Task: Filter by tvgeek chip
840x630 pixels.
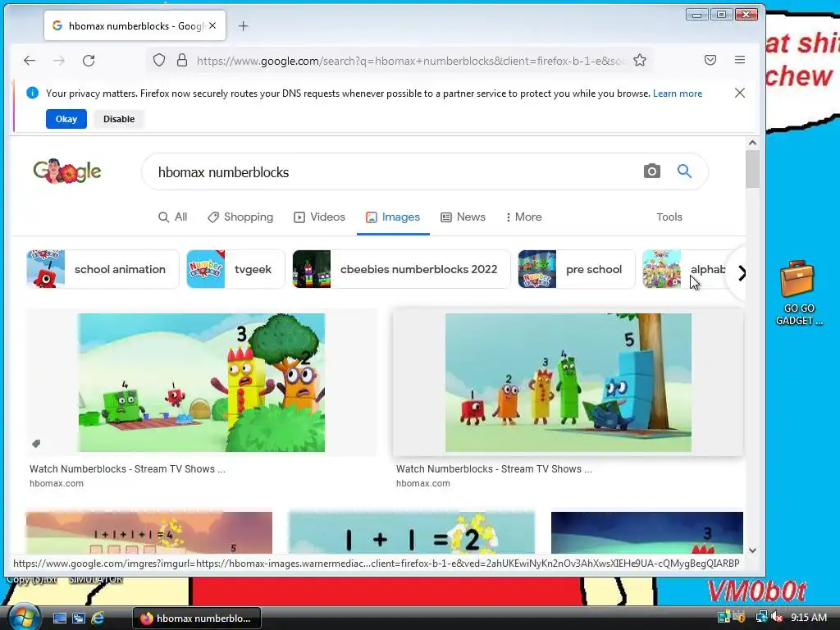Action: tap(235, 269)
